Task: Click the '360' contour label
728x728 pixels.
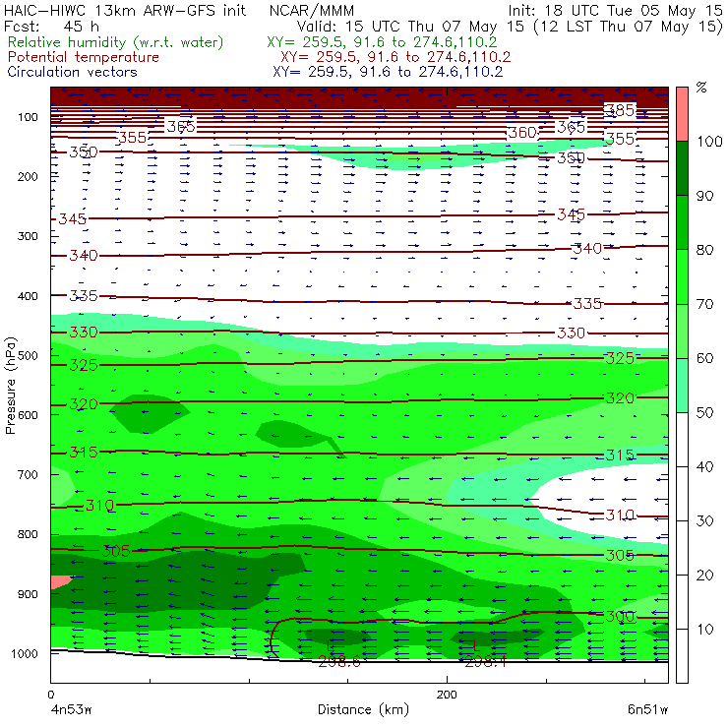Action: click(522, 133)
